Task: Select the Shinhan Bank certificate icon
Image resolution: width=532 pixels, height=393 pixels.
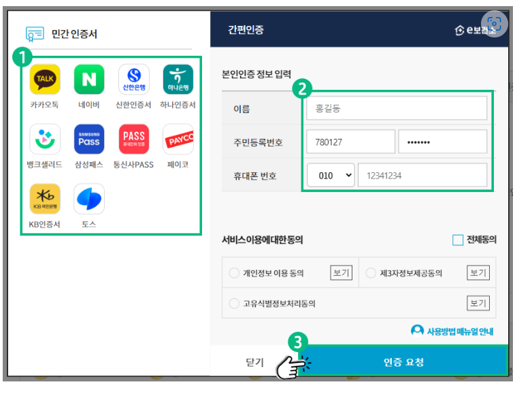Action: point(133,79)
